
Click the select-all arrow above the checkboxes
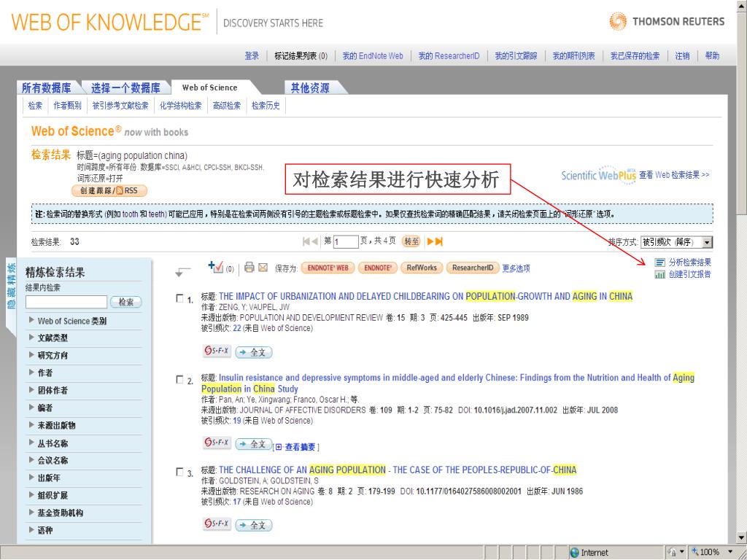[x=182, y=271]
